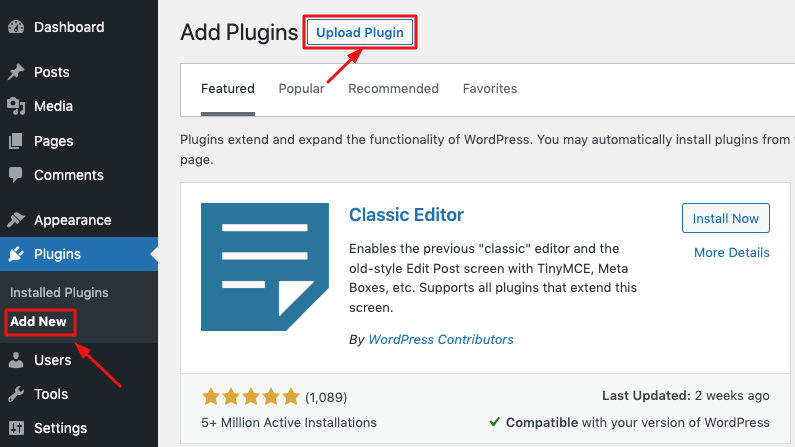The width and height of the screenshot is (795, 447).
Task: Switch to the Popular tab
Action: point(301,89)
